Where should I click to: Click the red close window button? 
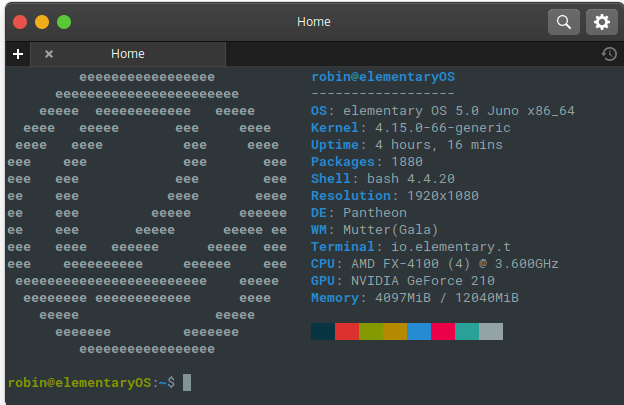coord(20,22)
